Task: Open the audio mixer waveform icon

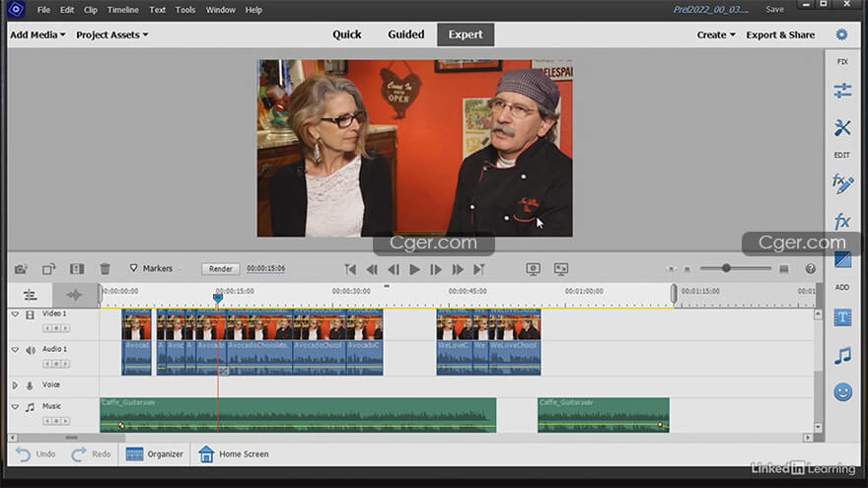Action: tap(74, 295)
